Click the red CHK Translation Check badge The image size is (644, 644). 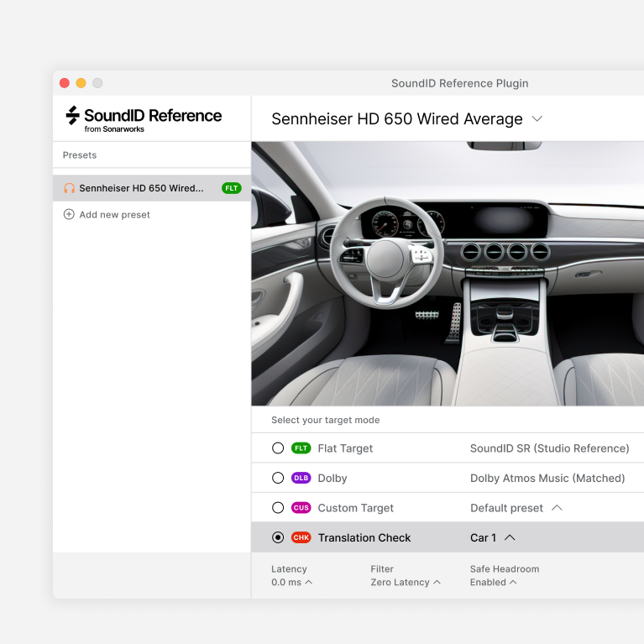[301, 537]
